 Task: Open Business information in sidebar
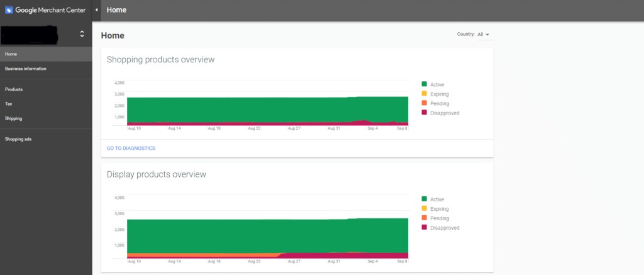[x=25, y=69]
